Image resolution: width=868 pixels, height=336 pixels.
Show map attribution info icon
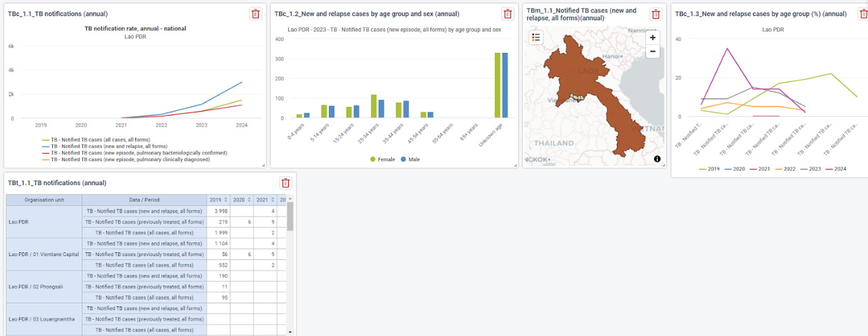[657, 159]
